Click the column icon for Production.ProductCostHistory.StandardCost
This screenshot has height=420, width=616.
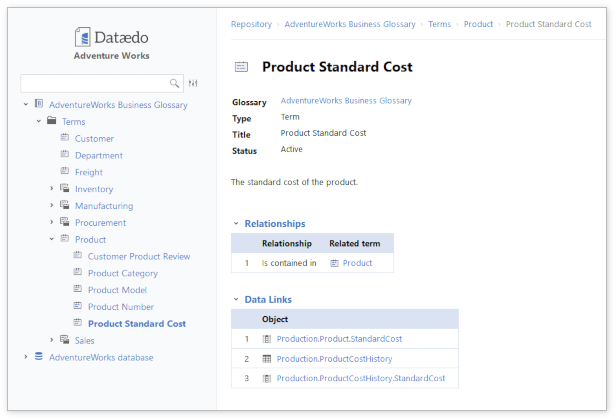click(x=267, y=379)
